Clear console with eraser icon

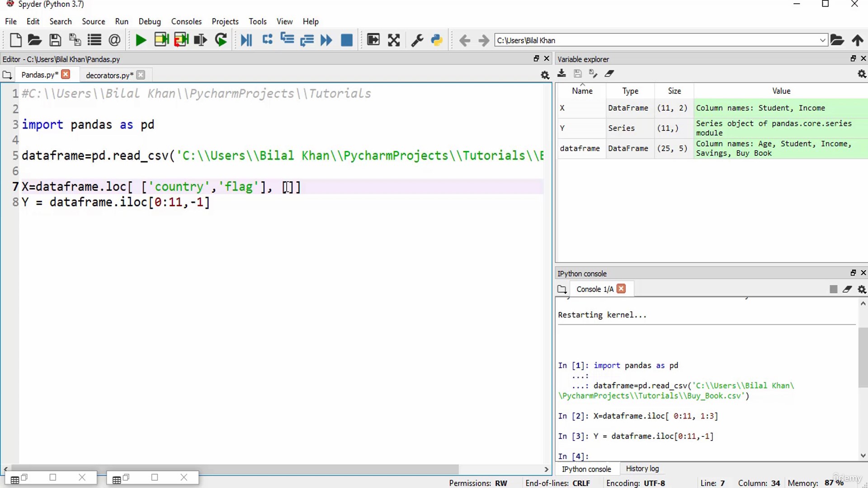tap(847, 289)
